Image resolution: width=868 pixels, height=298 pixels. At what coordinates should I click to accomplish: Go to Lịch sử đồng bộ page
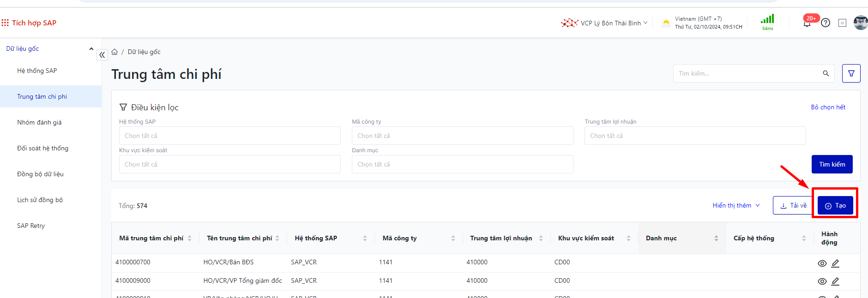coord(40,200)
